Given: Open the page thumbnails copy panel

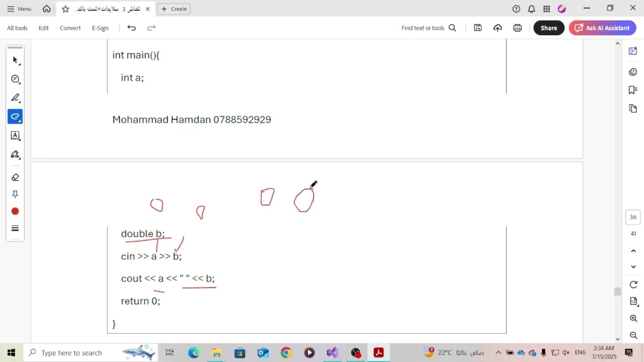Looking at the screenshot, I should point(633,109).
